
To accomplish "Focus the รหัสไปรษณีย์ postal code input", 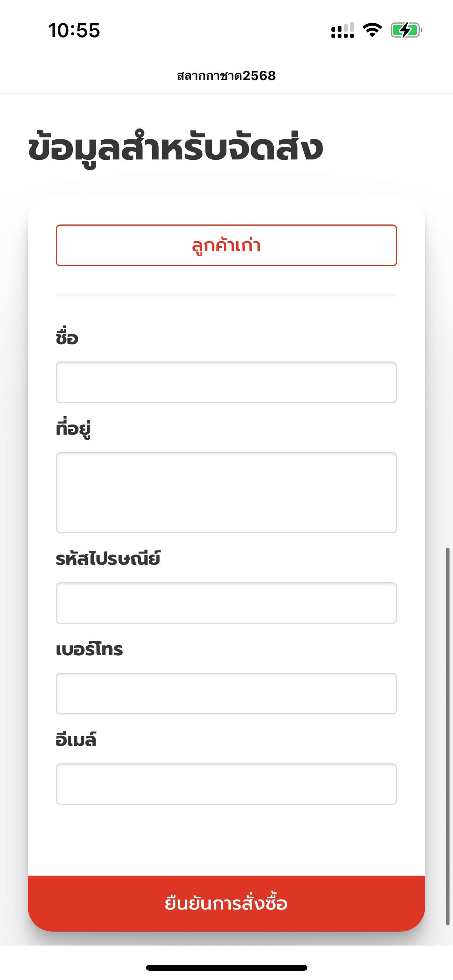I will point(226,603).
